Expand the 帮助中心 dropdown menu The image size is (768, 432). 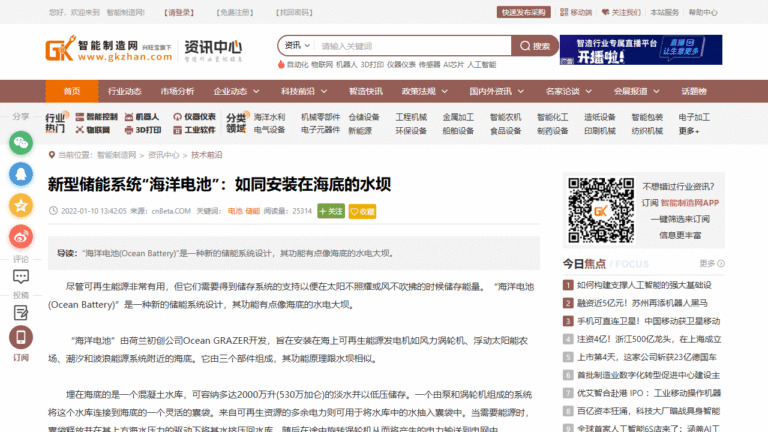point(704,13)
